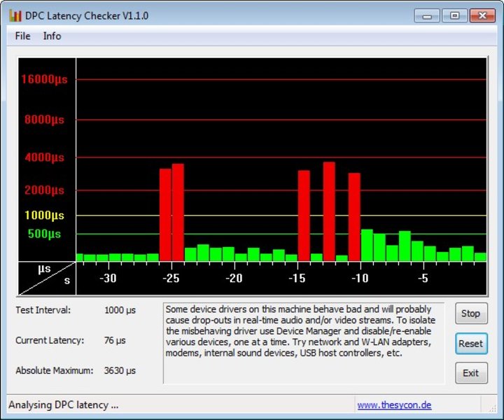Click the -20 time axis label
The height and width of the screenshot is (420, 504).
[234, 278]
